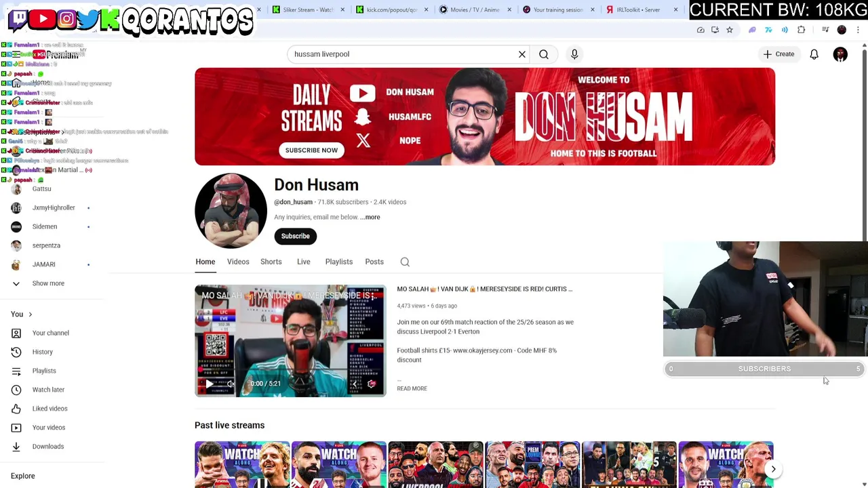
Task: Close the IRLToolkit Server tab
Action: 675,9
